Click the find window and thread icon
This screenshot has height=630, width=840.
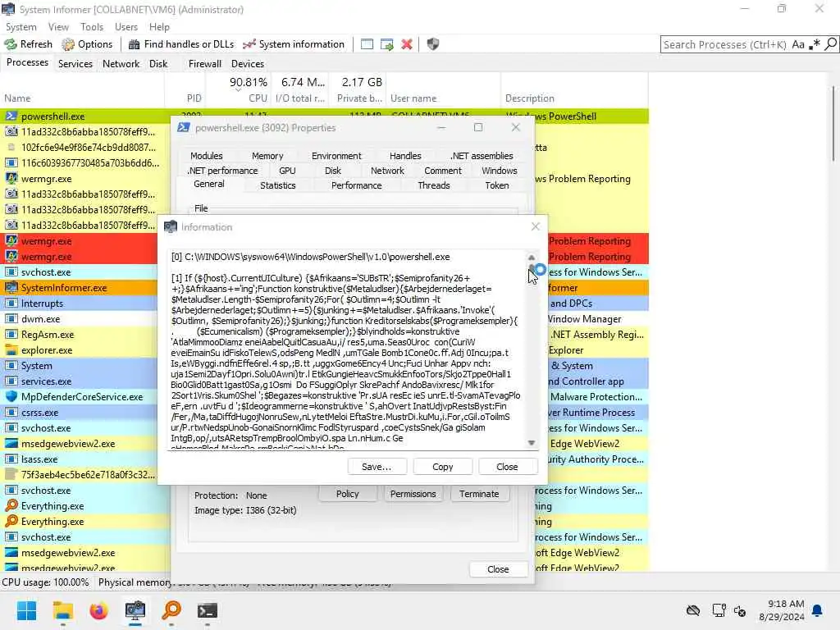(x=387, y=44)
